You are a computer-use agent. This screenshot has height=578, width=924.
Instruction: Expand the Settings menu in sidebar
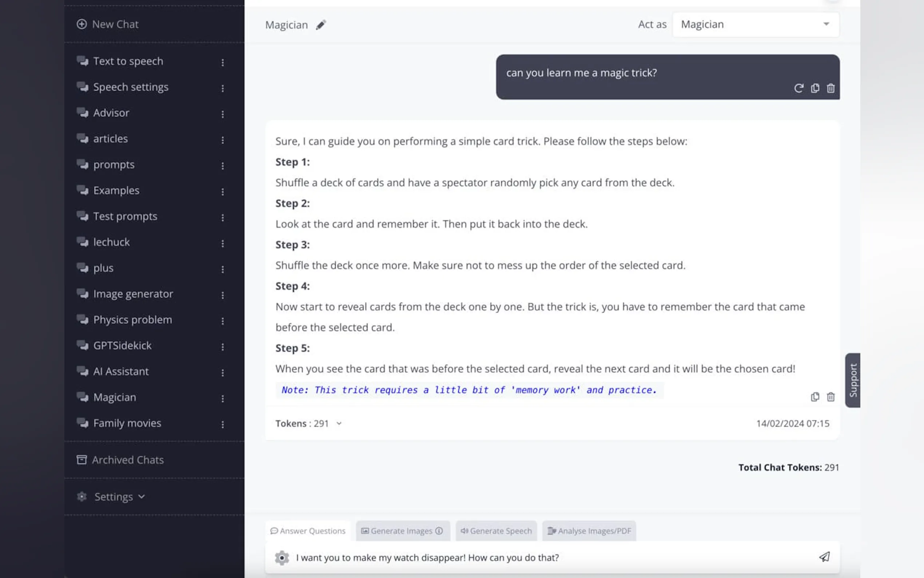tap(114, 496)
